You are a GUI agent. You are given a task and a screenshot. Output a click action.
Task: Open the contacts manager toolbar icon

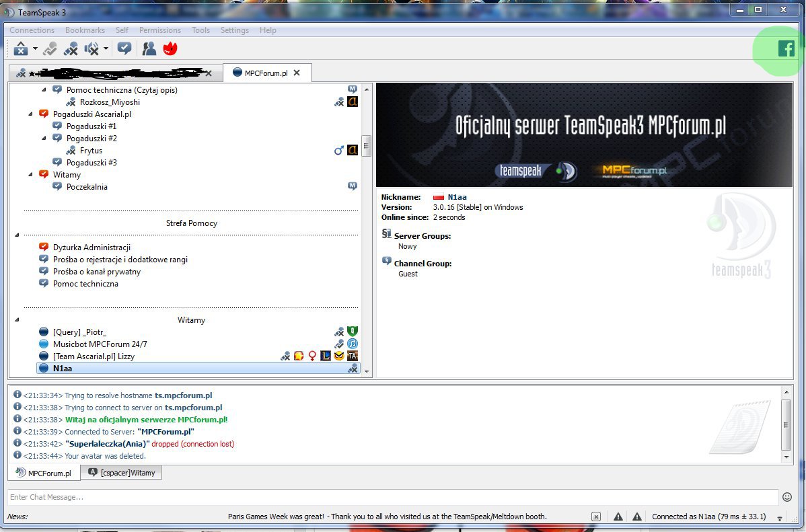click(x=149, y=49)
